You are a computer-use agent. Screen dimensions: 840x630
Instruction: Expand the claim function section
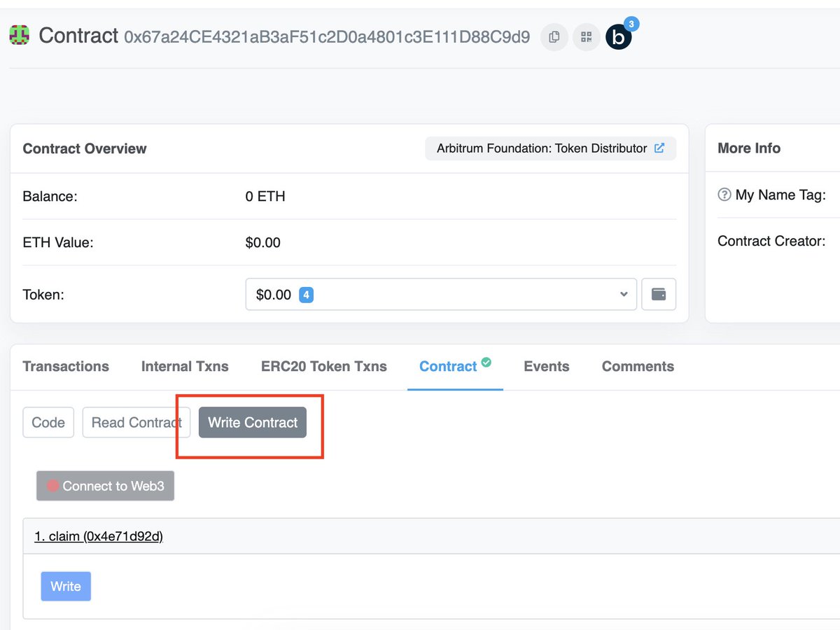click(x=99, y=536)
